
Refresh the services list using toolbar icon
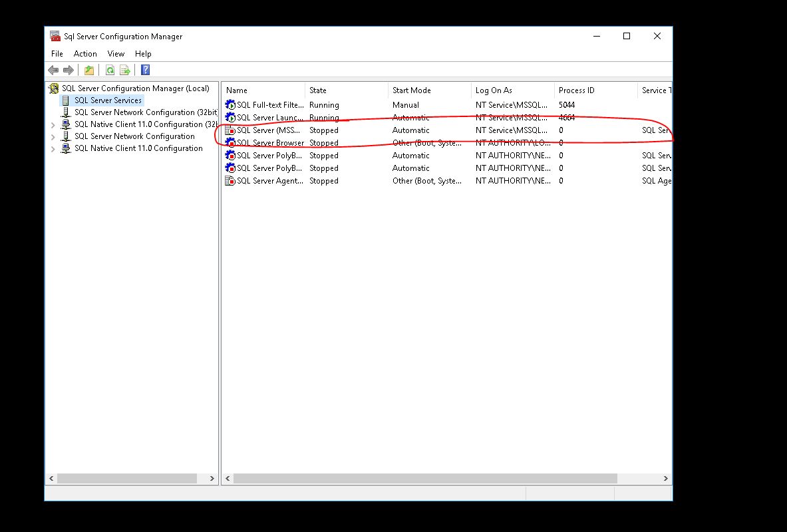(110, 70)
